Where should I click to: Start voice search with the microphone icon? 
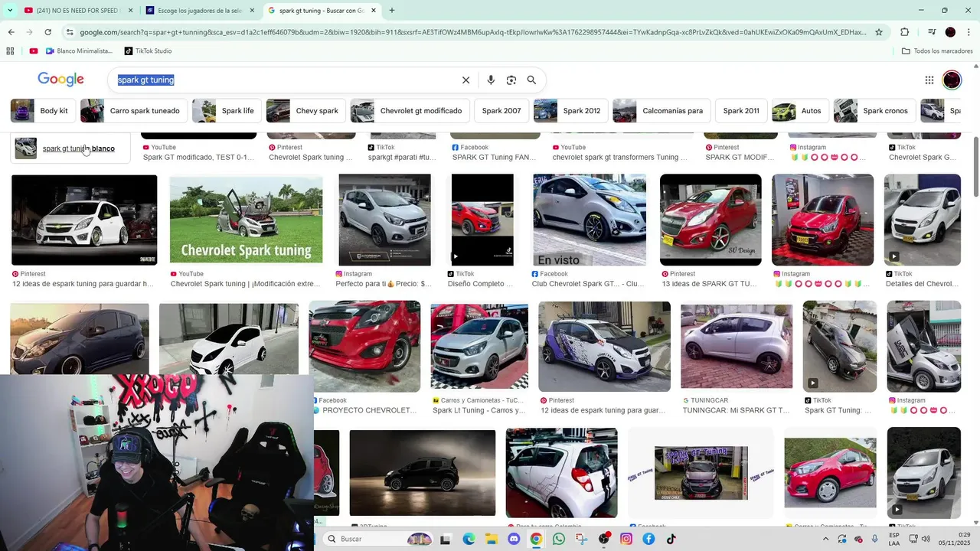tap(491, 80)
